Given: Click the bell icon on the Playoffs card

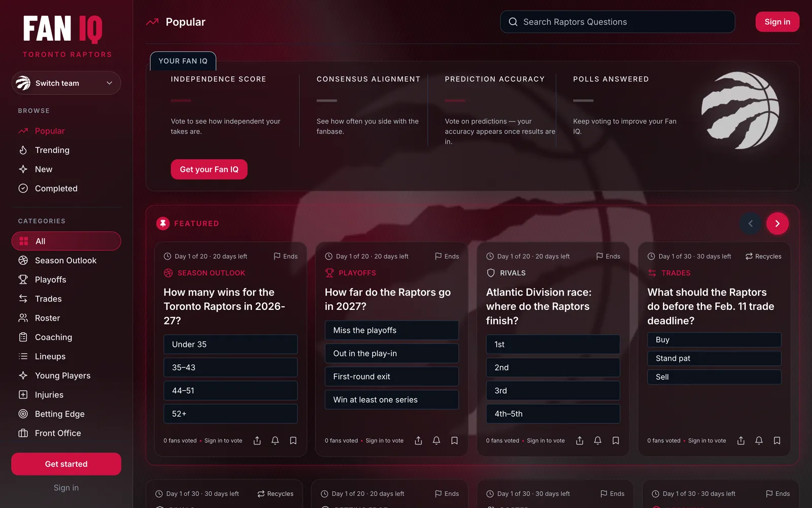Looking at the screenshot, I should pyautogui.click(x=436, y=440).
